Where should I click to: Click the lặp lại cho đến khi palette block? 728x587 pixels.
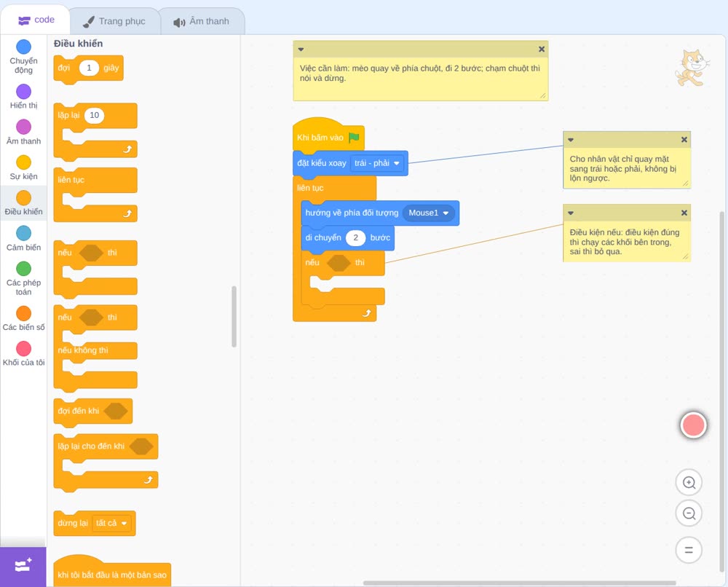tap(106, 462)
